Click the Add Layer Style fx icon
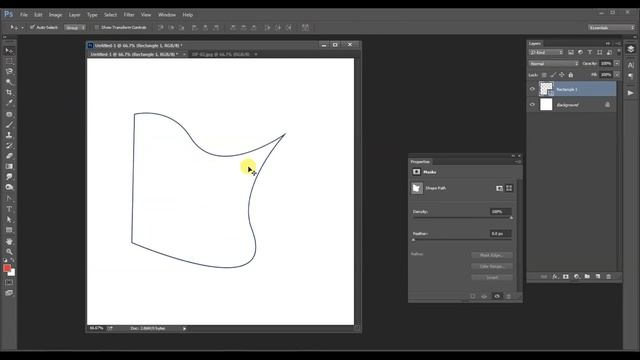This screenshot has height=360, width=640. (x=555, y=276)
